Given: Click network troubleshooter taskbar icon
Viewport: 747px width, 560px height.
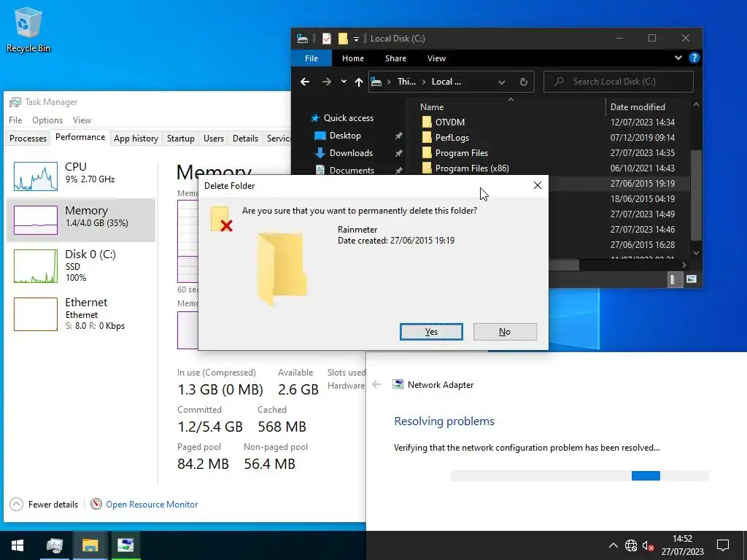Looking at the screenshot, I should 125,545.
